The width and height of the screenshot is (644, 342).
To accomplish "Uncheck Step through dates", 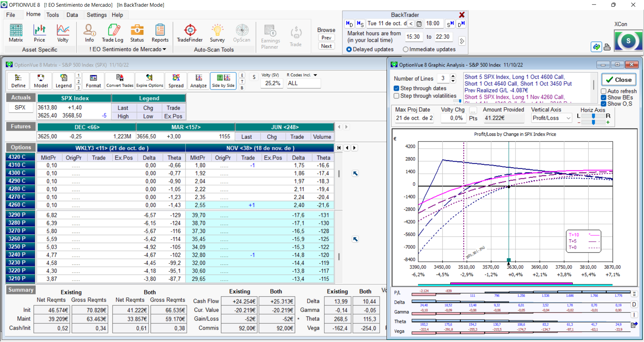I will click(x=397, y=88).
